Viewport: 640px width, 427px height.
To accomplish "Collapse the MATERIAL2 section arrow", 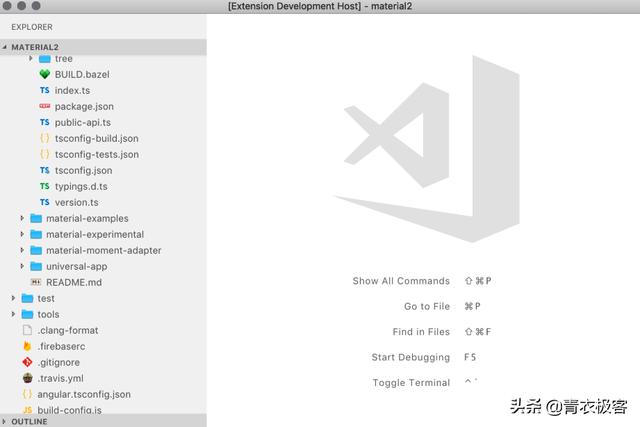I will [x=4, y=47].
